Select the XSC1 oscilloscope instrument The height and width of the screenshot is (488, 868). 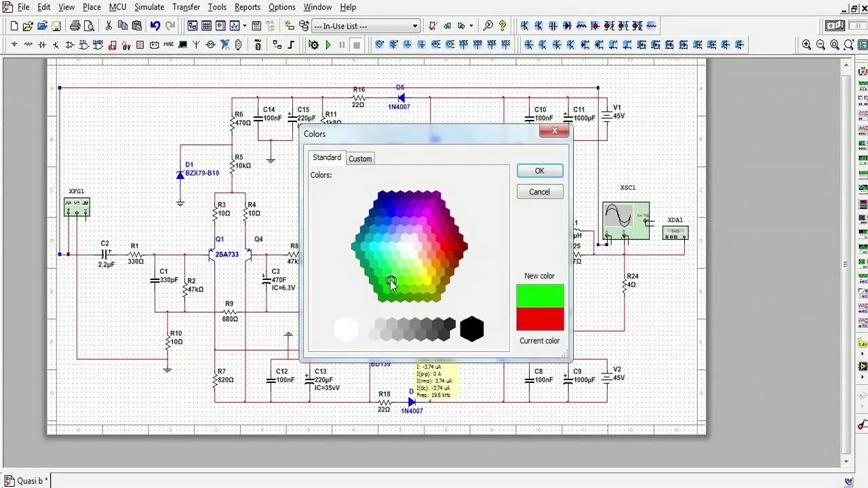click(626, 220)
